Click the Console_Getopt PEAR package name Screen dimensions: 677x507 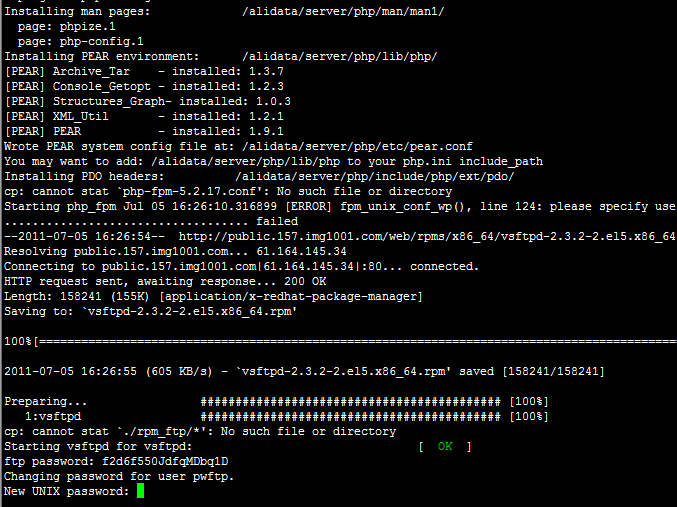102,86
